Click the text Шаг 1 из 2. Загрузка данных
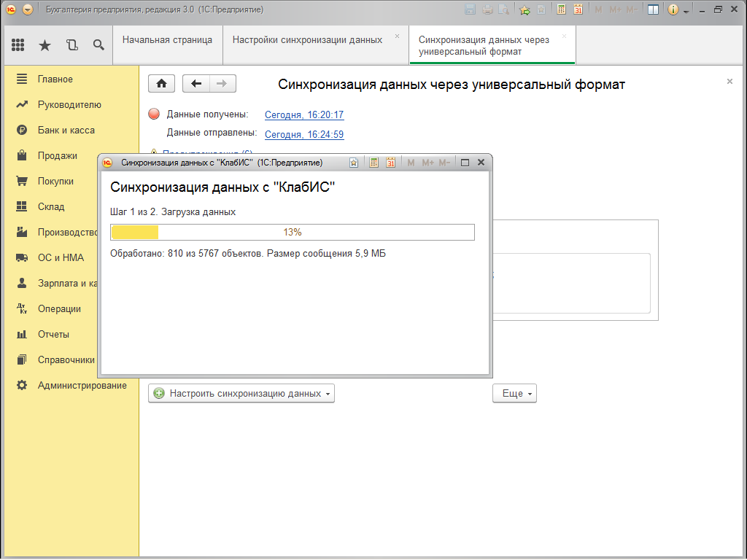Image resolution: width=747 pixels, height=560 pixels. [x=173, y=212]
